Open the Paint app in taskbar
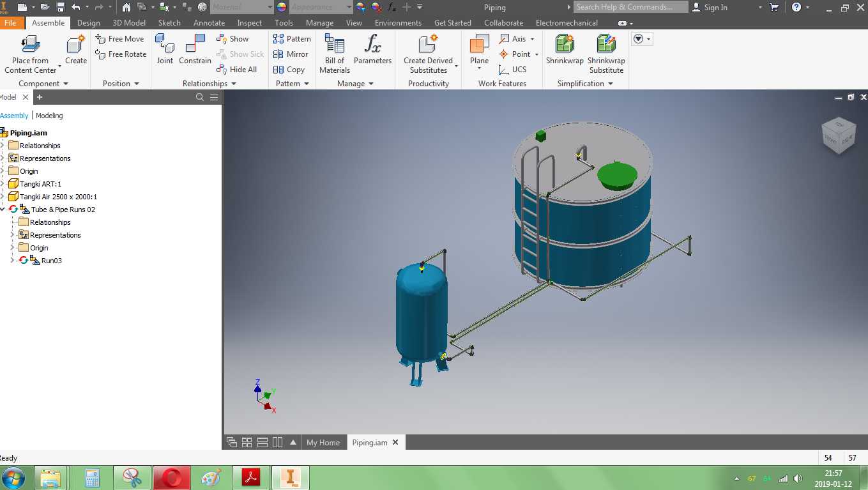 [x=210, y=478]
